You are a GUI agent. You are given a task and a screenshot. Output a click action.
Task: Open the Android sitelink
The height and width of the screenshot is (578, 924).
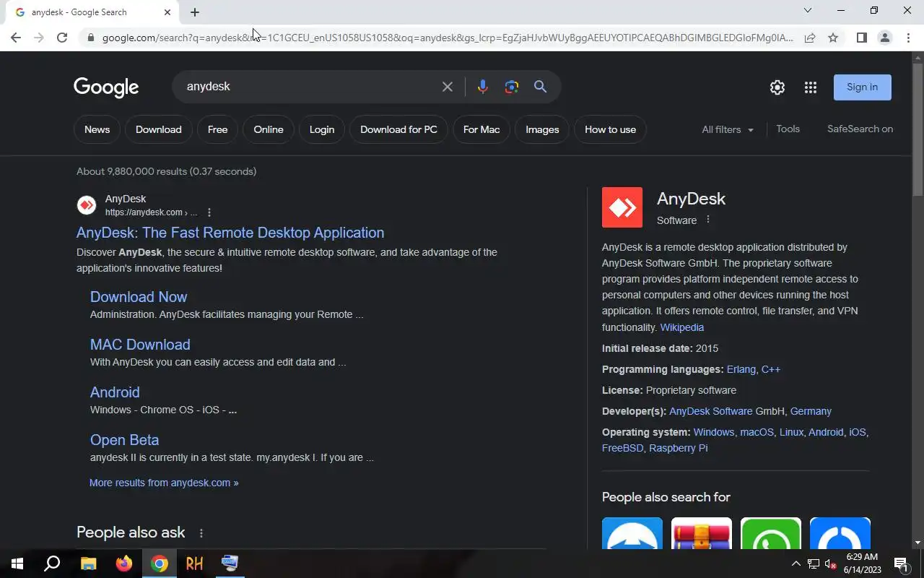115,392
